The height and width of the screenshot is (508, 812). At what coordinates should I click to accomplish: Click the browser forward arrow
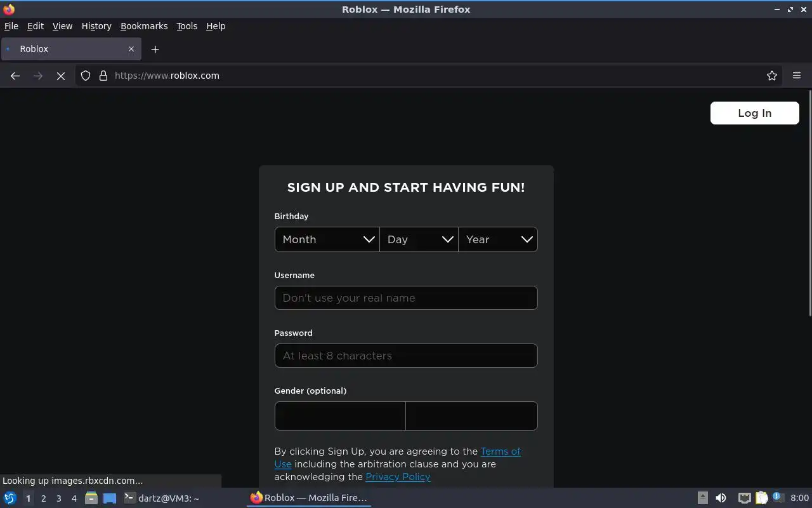tap(38, 76)
